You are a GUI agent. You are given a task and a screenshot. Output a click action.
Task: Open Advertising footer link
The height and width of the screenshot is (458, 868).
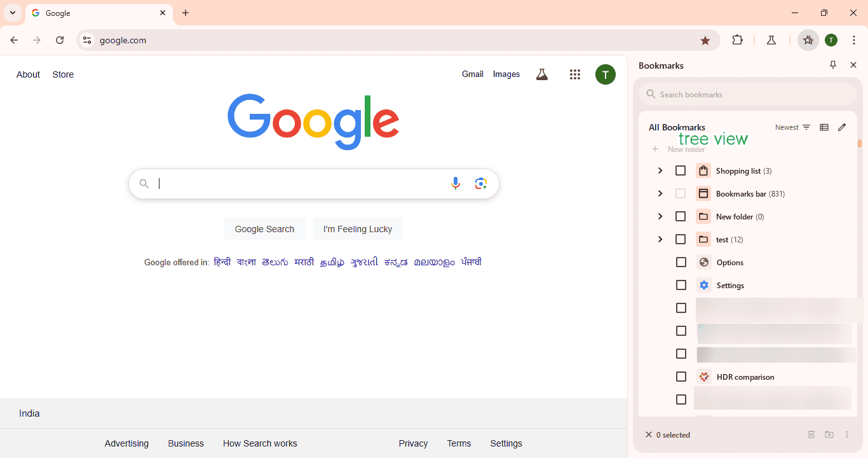coord(126,443)
